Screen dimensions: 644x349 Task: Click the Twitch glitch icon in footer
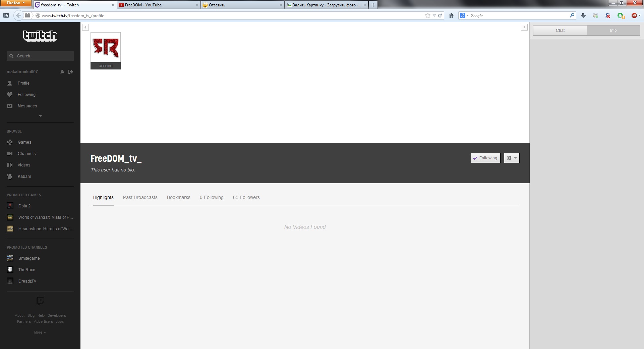tap(40, 301)
